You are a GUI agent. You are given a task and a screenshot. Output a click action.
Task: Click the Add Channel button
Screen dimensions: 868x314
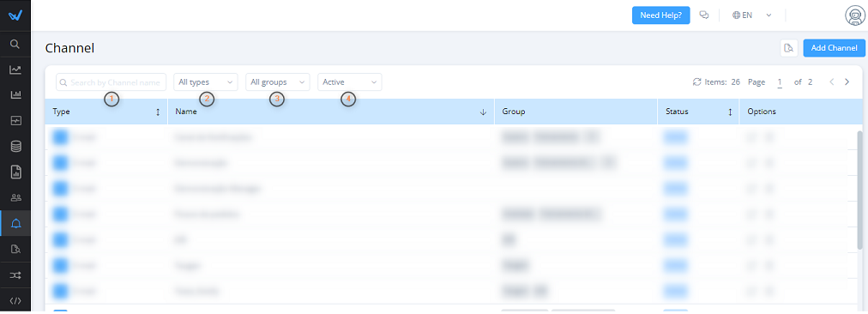pos(835,48)
